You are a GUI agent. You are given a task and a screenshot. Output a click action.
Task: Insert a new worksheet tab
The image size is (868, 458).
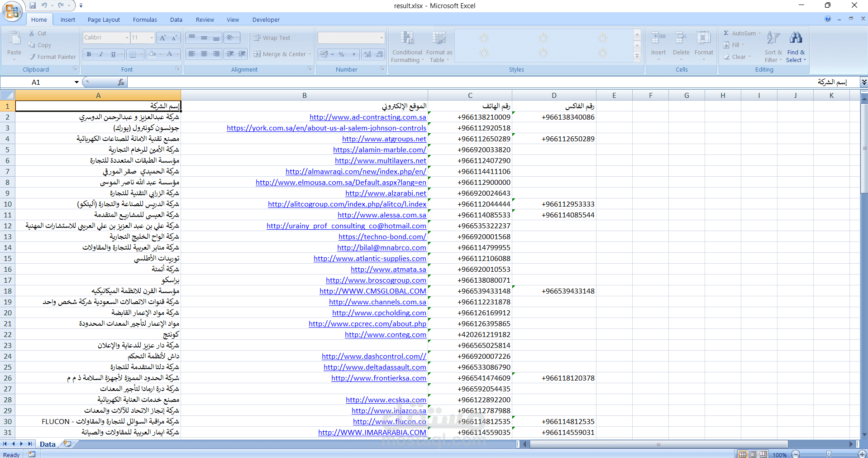67,444
